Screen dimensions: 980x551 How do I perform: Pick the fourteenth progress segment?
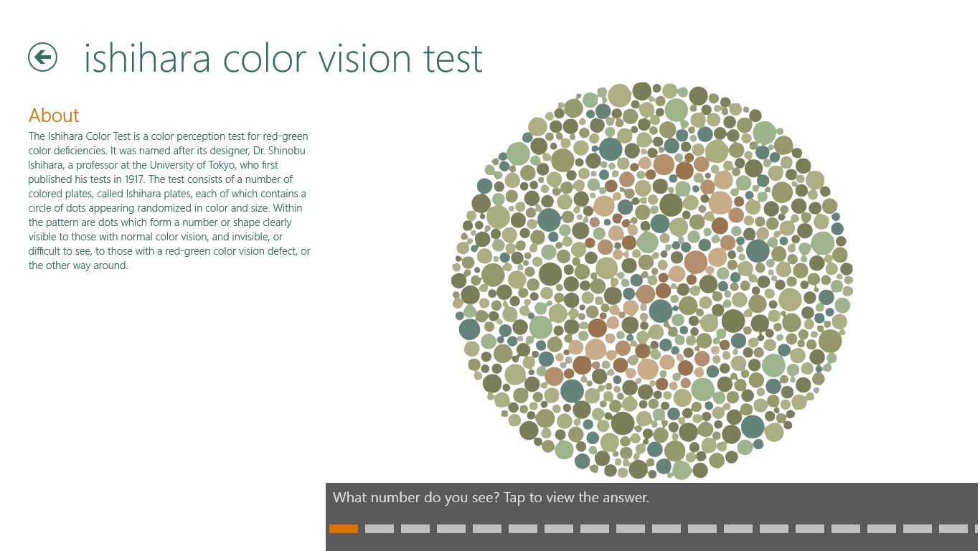click(810, 529)
